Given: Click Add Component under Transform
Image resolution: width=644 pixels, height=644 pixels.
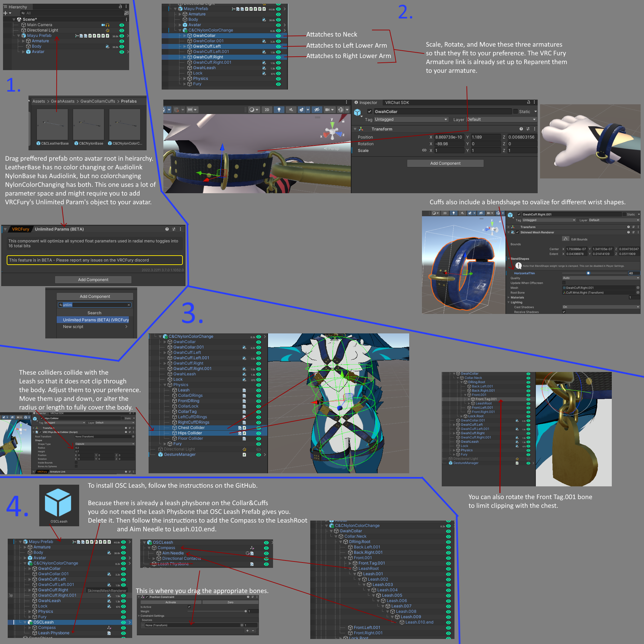Looking at the screenshot, I should (x=445, y=163).
